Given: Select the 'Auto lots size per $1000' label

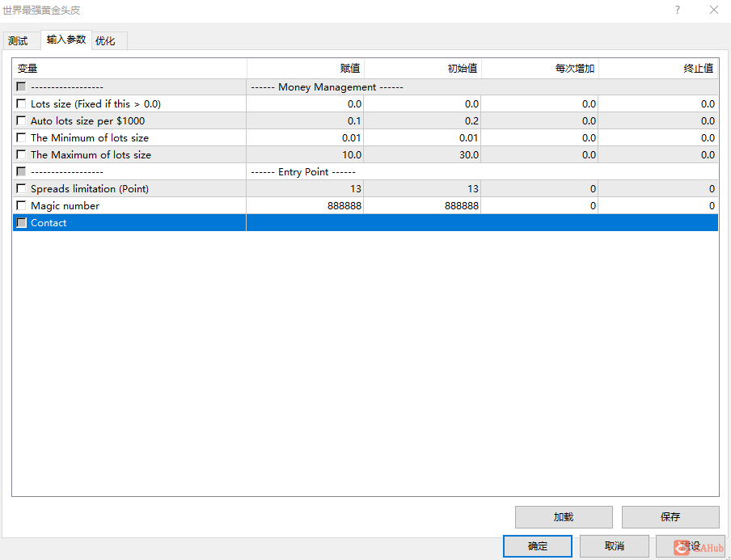Looking at the screenshot, I should point(87,121).
